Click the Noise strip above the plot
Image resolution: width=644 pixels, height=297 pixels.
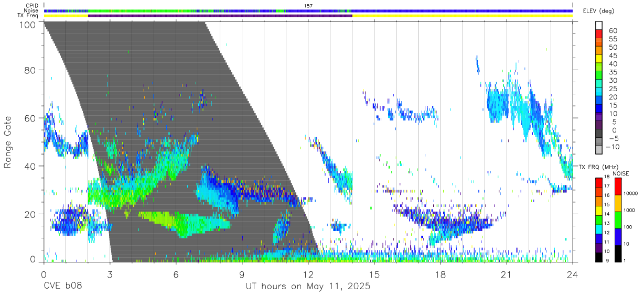pos(308,10)
